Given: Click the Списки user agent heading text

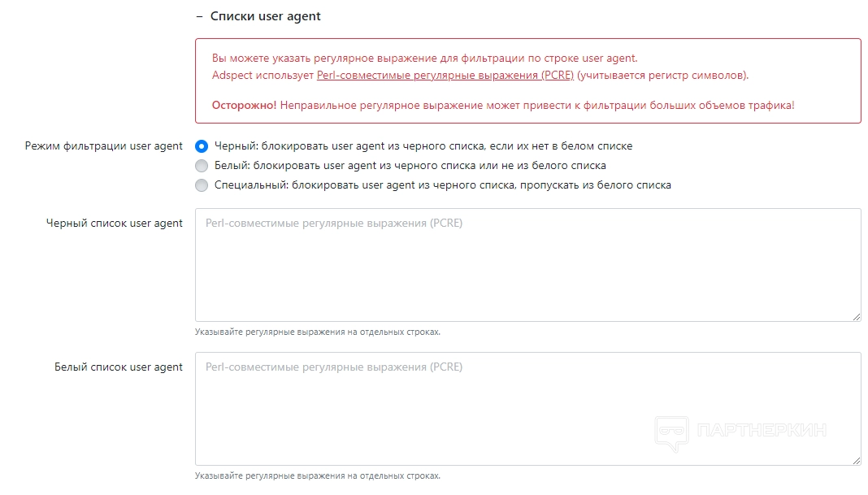Looking at the screenshot, I should point(265,16).
